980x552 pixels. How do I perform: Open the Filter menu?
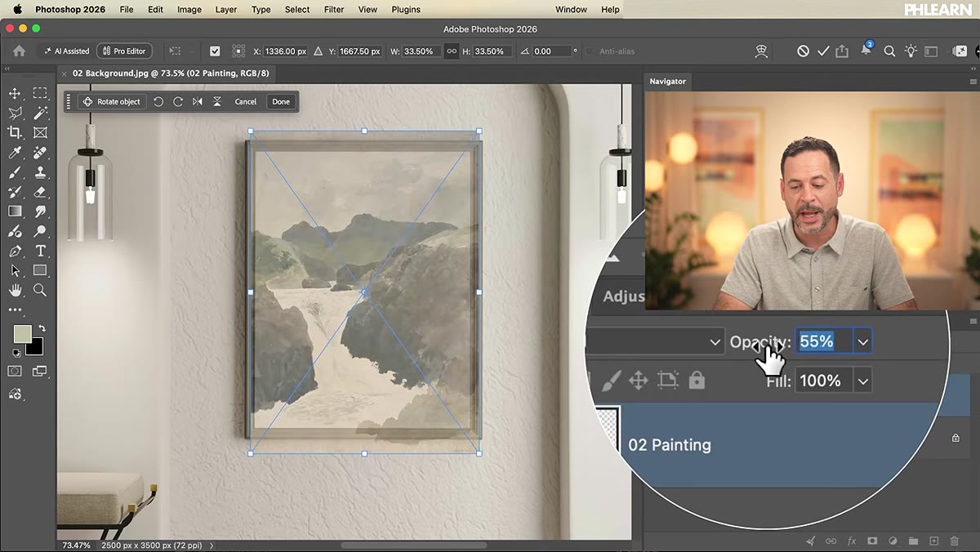(x=334, y=10)
